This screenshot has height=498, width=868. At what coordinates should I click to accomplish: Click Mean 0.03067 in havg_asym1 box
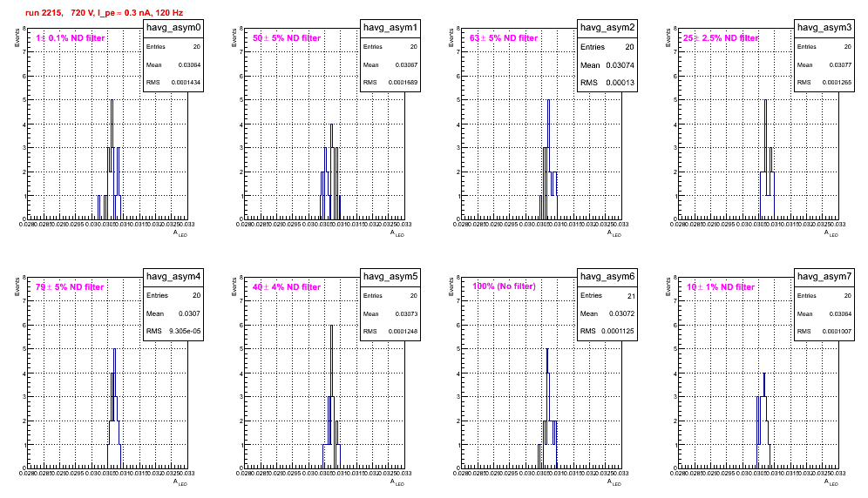click(390, 64)
